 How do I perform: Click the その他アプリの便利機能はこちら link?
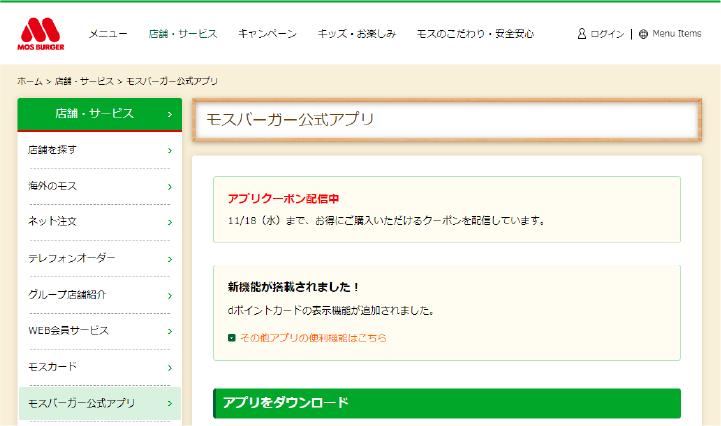coord(313,338)
